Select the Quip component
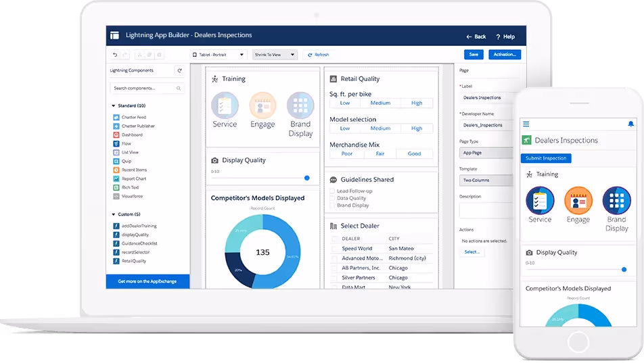 122,161
